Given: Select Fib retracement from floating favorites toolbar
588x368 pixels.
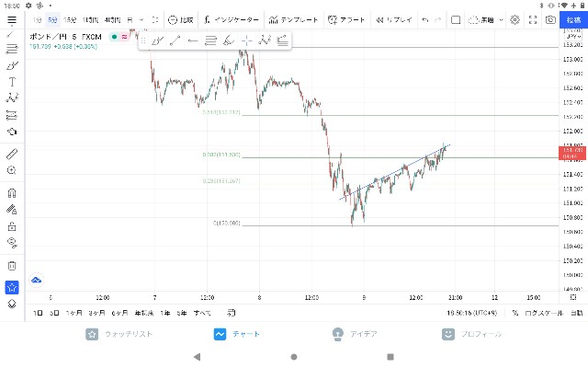Looking at the screenshot, I should click(x=210, y=40).
